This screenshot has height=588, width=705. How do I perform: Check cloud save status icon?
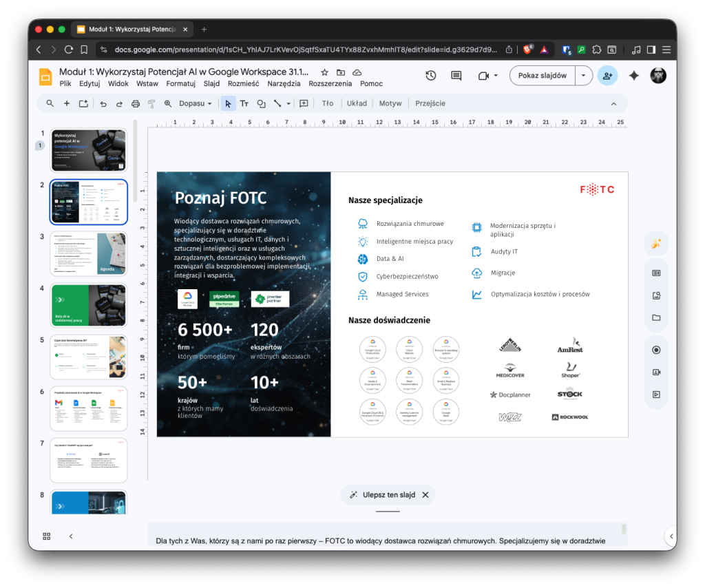click(x=357, y=72)
